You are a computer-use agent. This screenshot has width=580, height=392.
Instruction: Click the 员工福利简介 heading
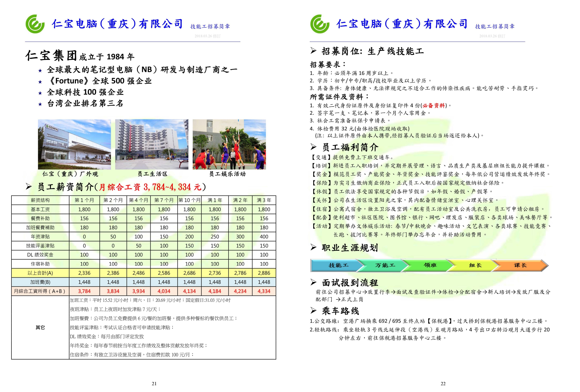coord(350,147)
